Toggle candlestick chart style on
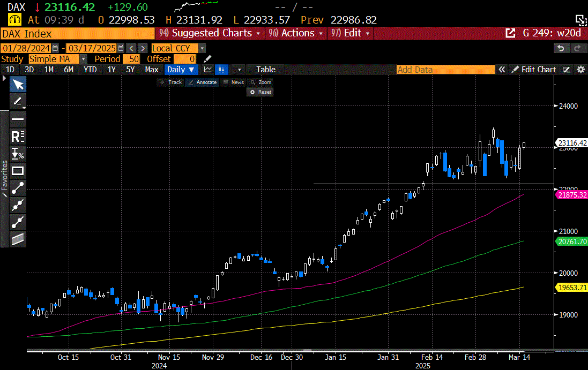 [x=221, y=69]
